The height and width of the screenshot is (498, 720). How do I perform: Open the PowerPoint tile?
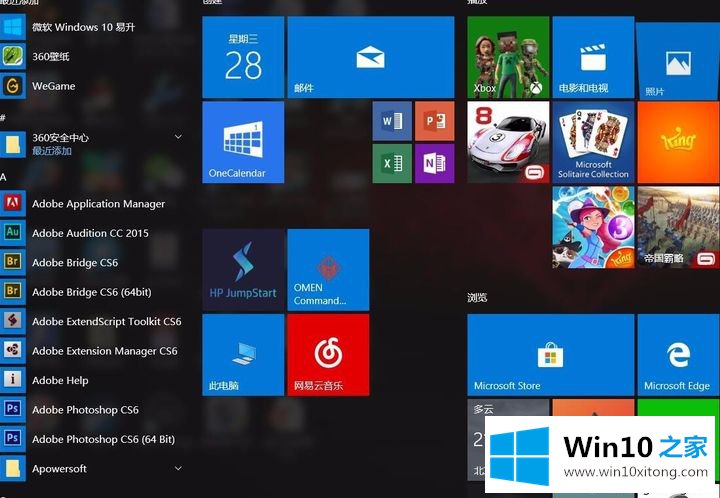click(x=434, y=121)
